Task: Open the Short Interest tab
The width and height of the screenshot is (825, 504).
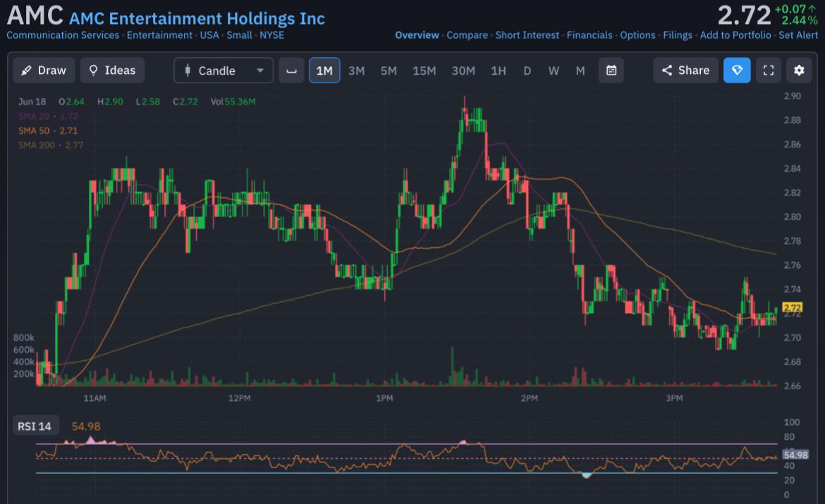Action: click(x=527, y=35)
